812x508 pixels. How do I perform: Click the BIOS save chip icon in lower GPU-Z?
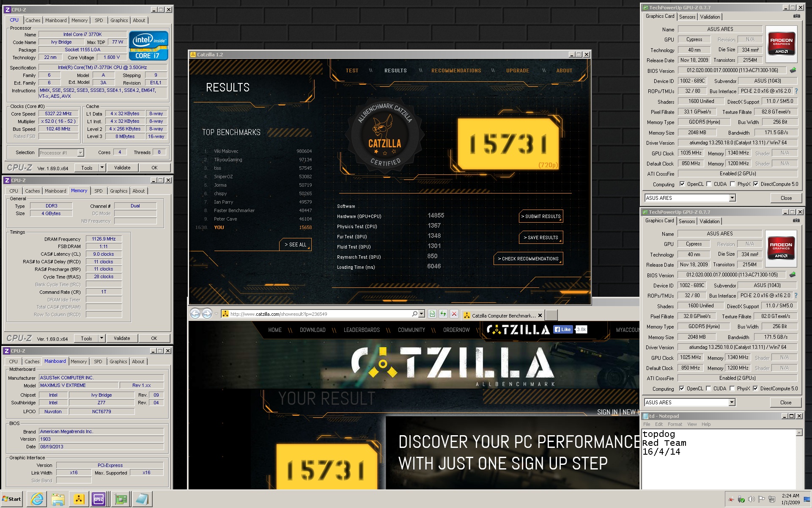coord(793,275)
